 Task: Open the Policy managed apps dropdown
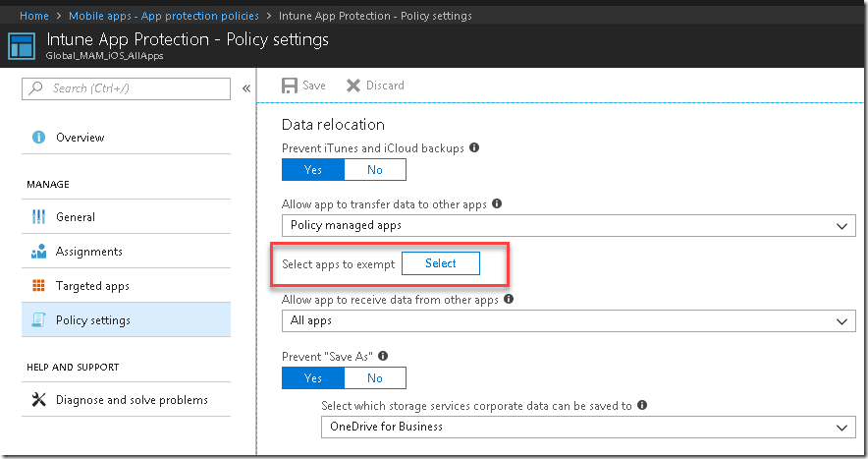tap(569, 226)
